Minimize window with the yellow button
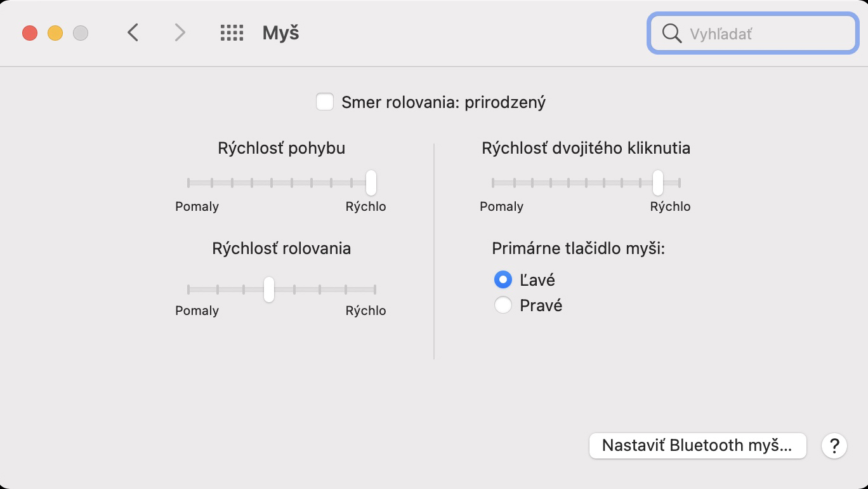The width and height of the screenshot is (868, 489). click(55, 33)
